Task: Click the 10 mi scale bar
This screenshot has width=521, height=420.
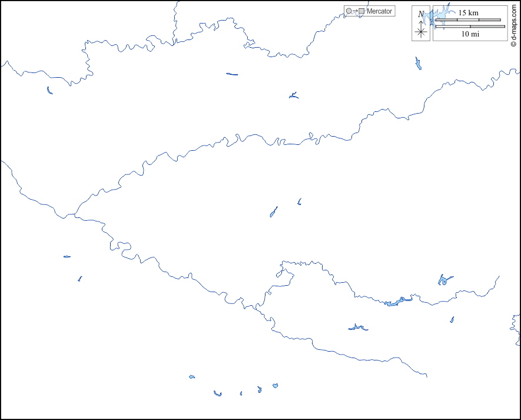Action: click(470, 27)
